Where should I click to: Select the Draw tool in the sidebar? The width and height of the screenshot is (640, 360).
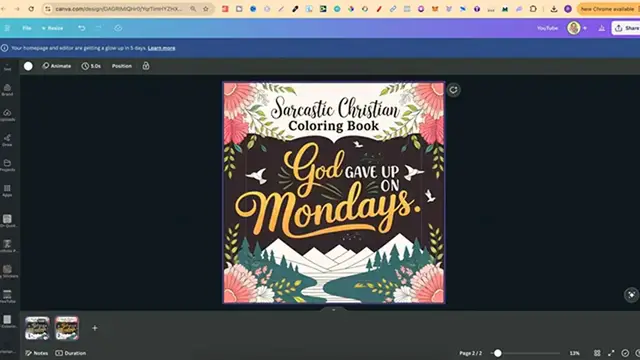click(7, 140)
